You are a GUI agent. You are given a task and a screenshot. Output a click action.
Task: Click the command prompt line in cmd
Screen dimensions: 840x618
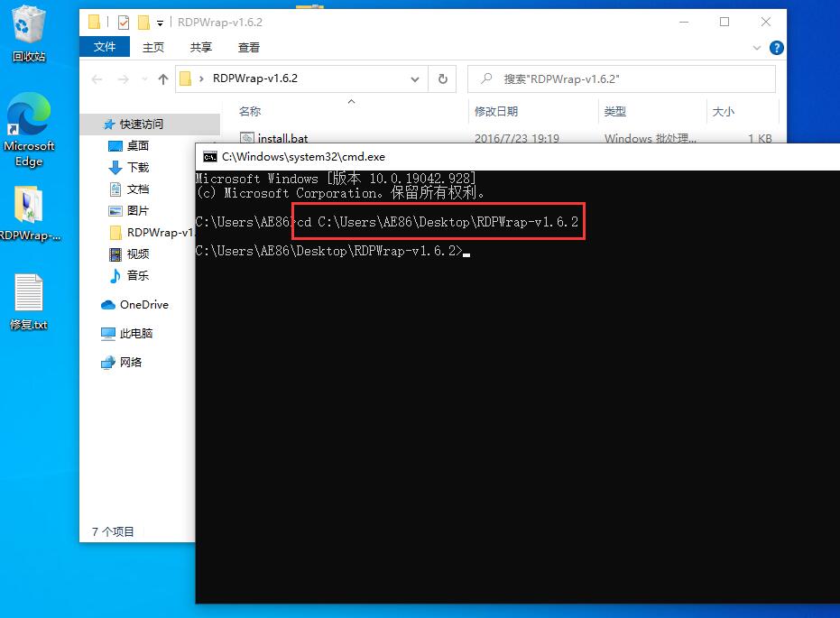click(332, 251)
